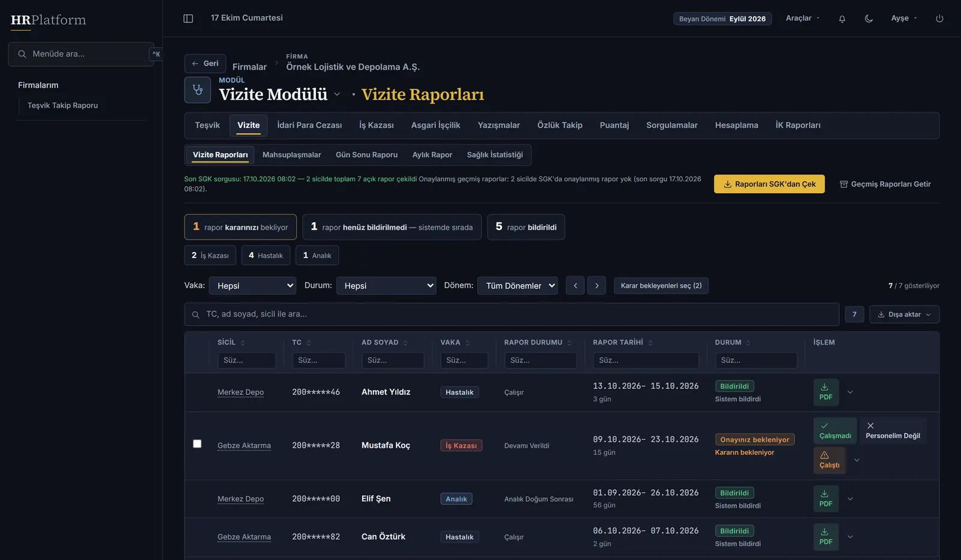Click Raporları SGK'dan Çek button
Screen dimensions: 961x560
(x=769, y=184)
